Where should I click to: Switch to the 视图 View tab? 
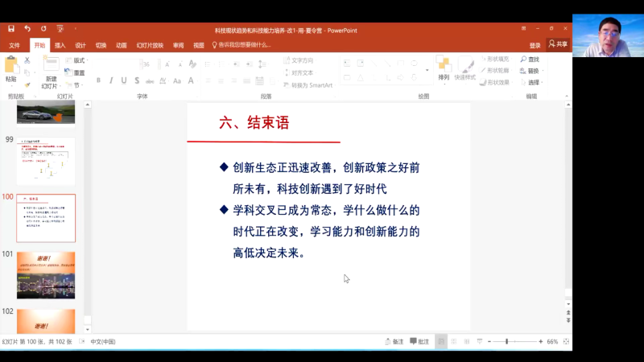coord(199,46)
